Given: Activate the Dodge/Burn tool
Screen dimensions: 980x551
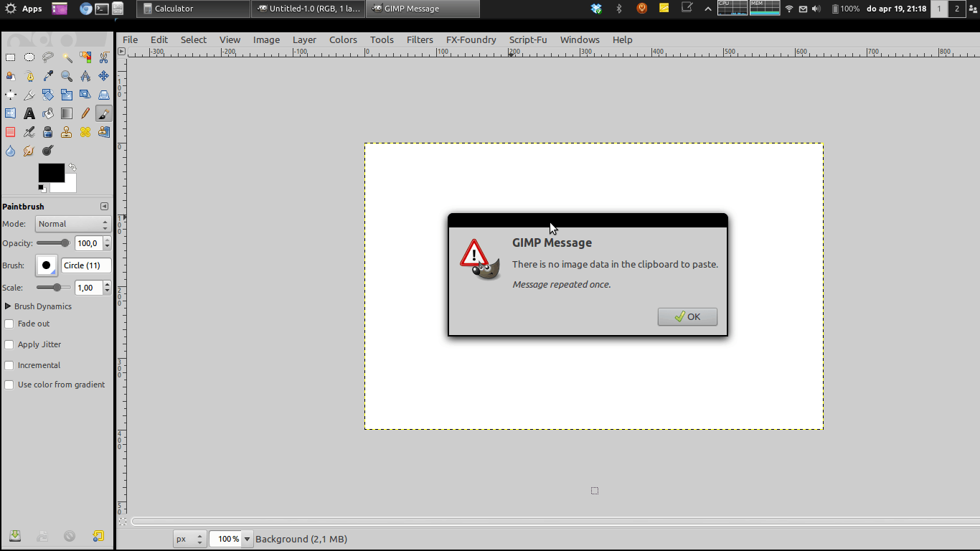Looking at the screenshot, I should tap(48, 151).
